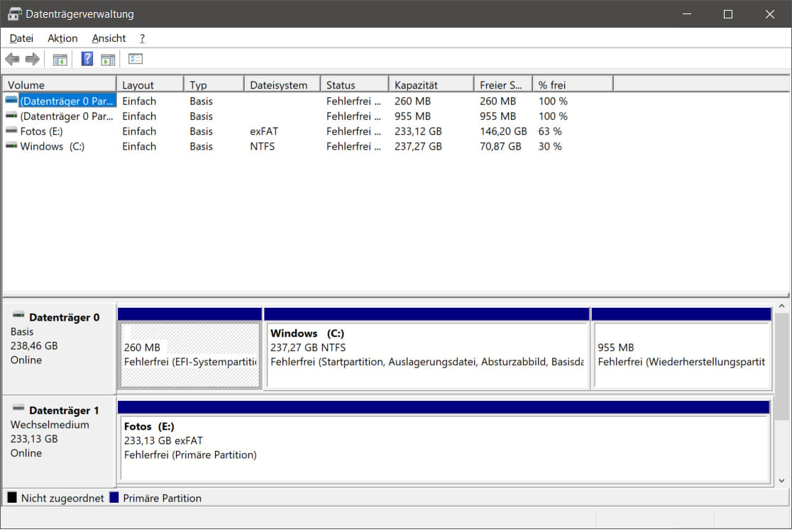792x532 pixels.
Task: Select the Fotos (E:) drive icon in list
Action: (x=11, y=131)
